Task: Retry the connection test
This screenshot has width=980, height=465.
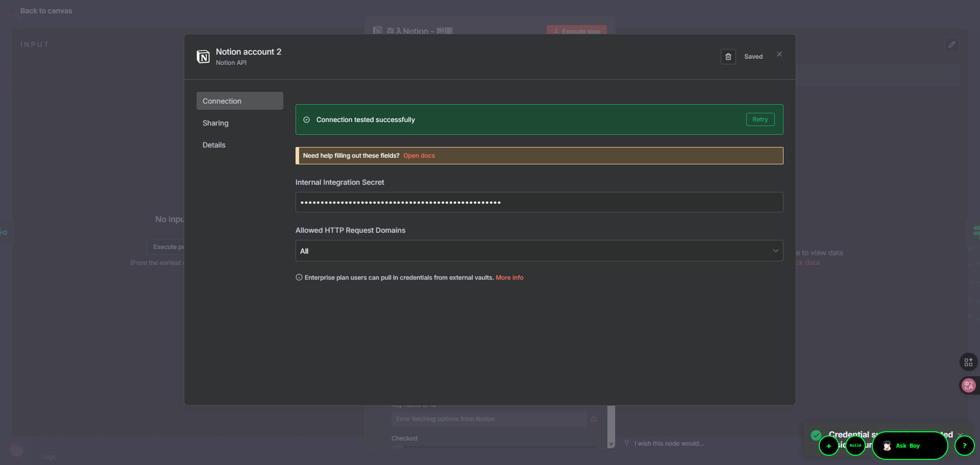Action: click(759, 119)
